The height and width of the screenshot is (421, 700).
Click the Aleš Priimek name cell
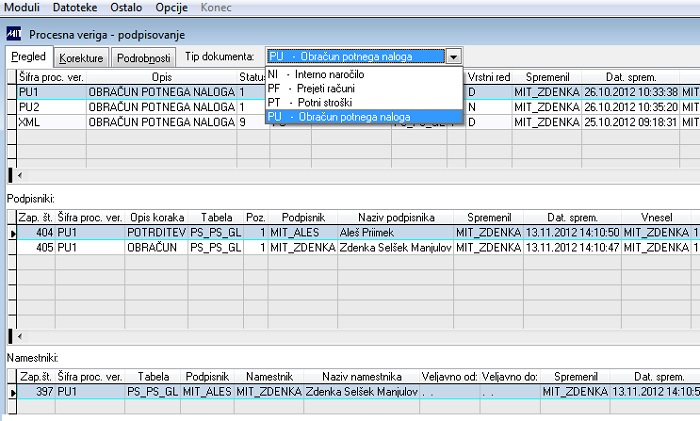(x=396, y=232)
